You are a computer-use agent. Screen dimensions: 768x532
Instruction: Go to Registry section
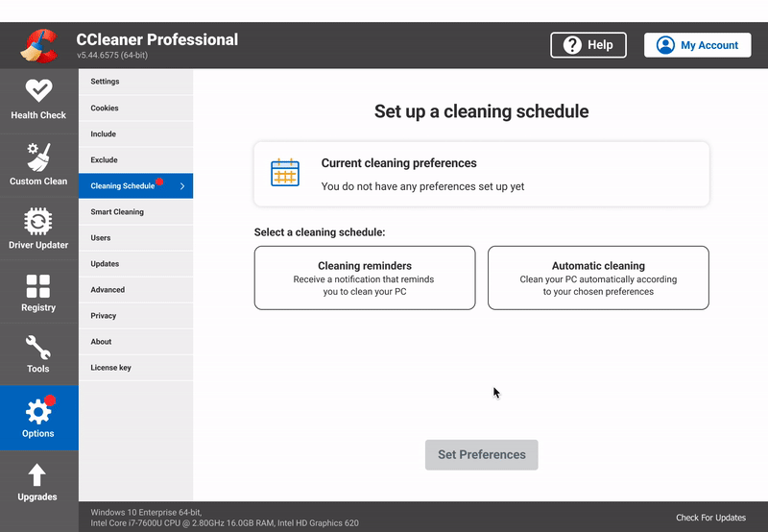click(x=38, y=293)
